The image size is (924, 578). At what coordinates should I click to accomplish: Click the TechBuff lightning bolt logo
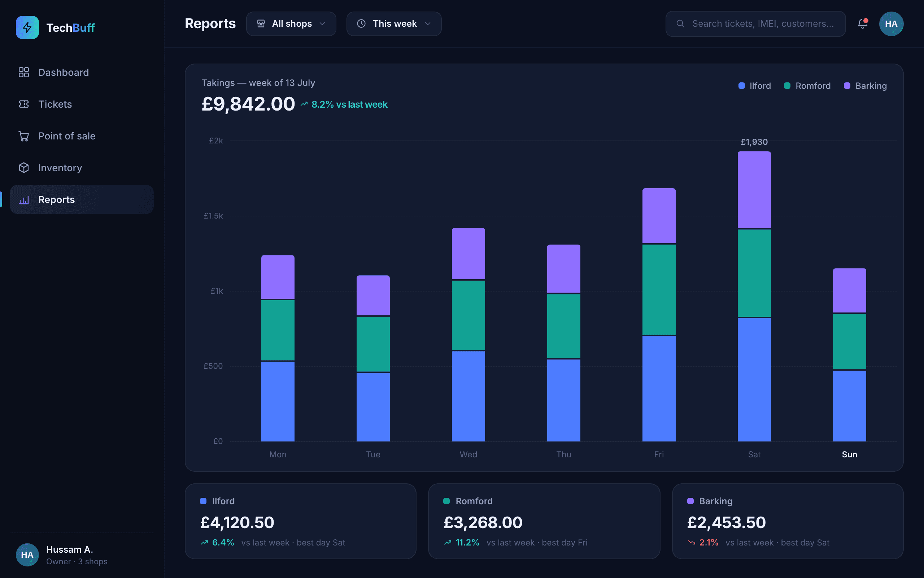click(x=27, y=27)
